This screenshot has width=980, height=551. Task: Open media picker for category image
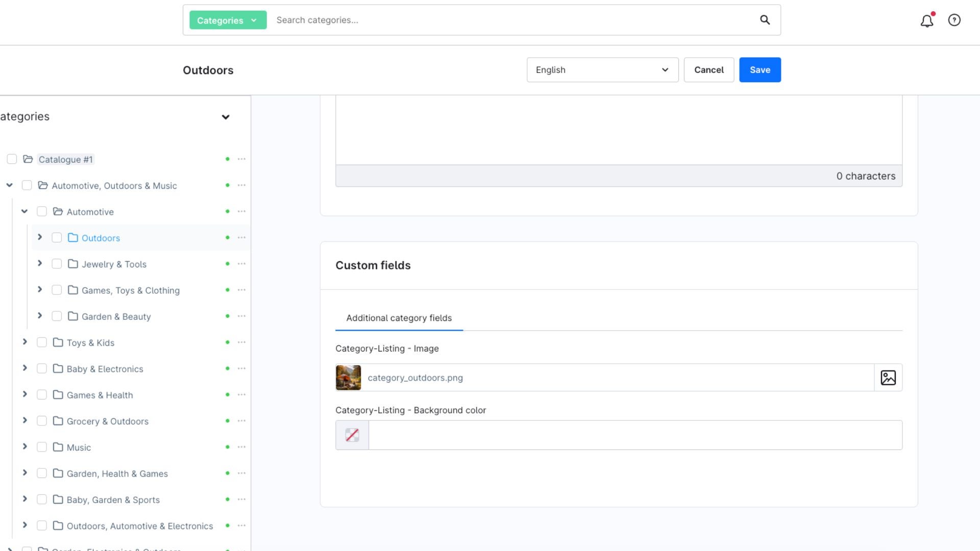[x=888, y=378]
